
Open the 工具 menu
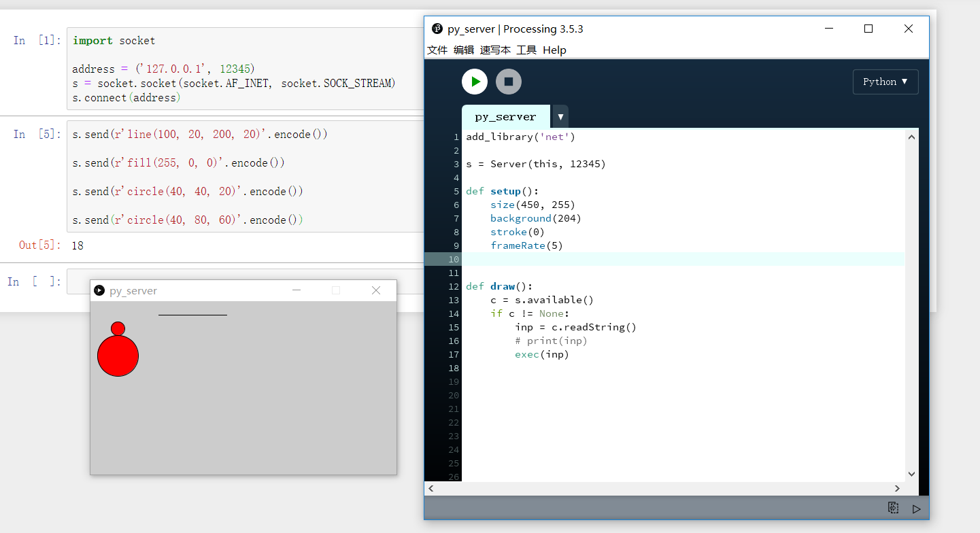tap(526, 50)
